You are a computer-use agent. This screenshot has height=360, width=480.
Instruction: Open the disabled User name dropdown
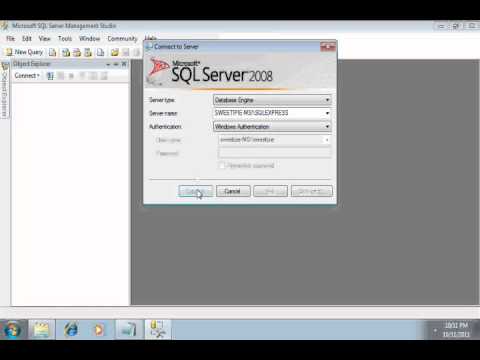pos(327,140)
